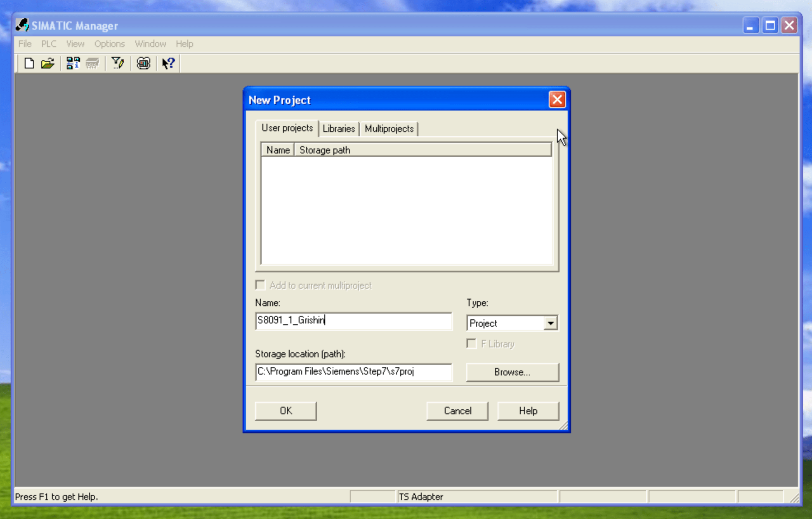The width and height of the screenshot is (812, 519).
Task: Close the New Project dialog
Action: coord(557,99)
